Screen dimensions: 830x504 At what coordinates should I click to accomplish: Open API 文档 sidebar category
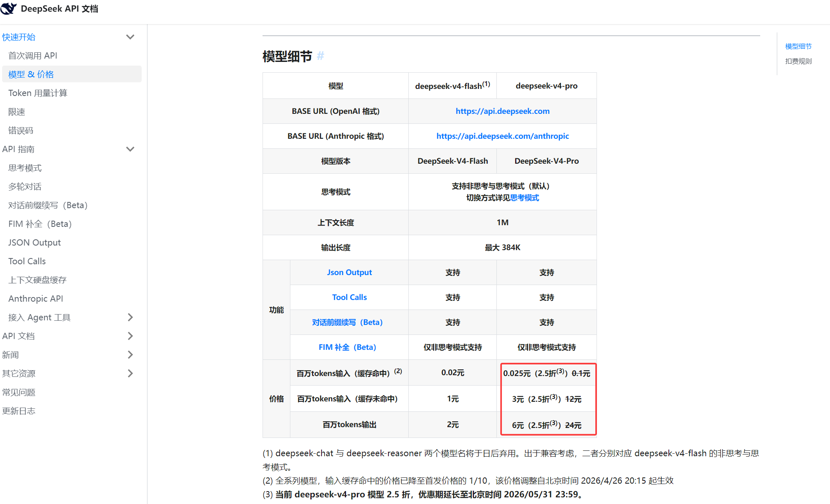click(x=18, y=336)
